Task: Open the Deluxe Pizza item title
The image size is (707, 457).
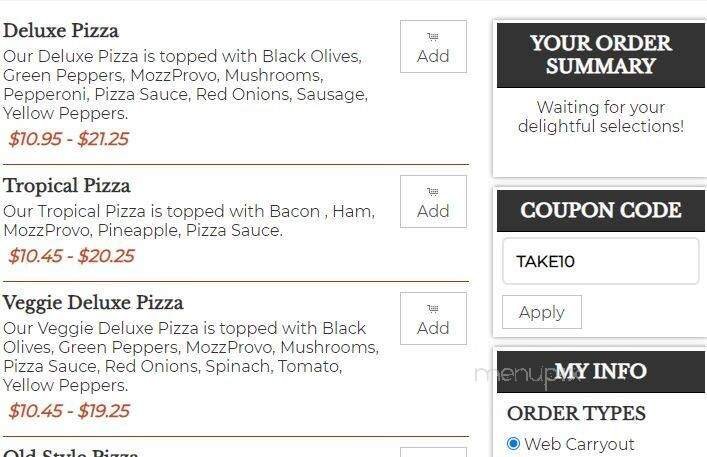Action: [61, 31]
